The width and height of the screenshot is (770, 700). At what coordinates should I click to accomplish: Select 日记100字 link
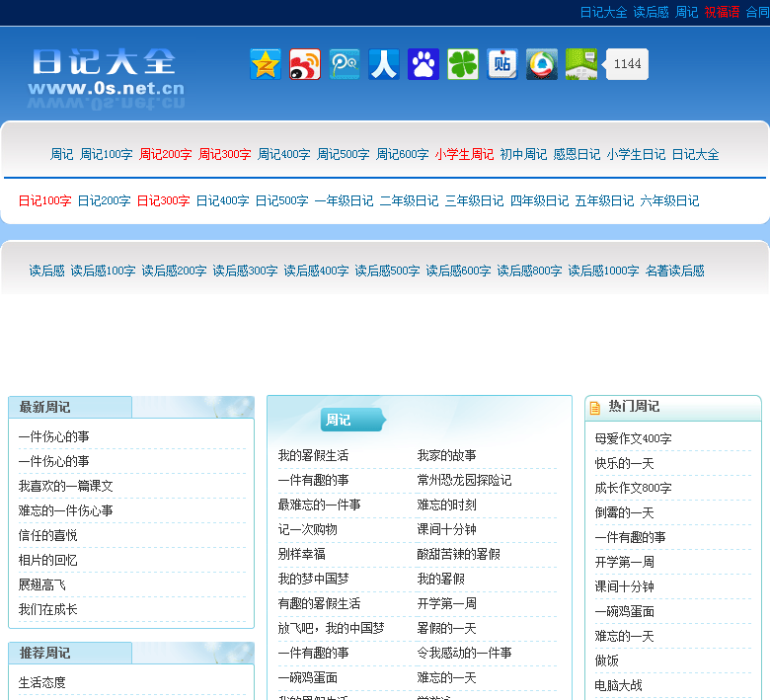pos(44,200)
